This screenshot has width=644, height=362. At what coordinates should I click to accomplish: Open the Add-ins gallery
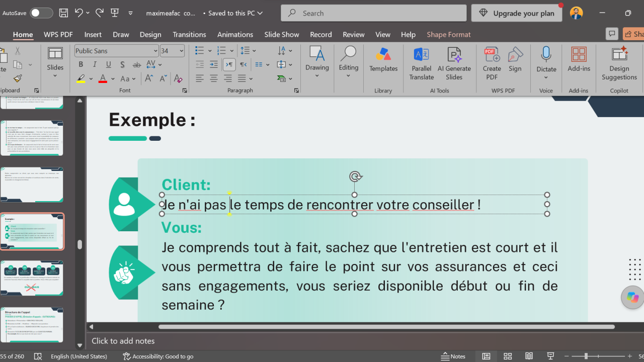(579, 60)
